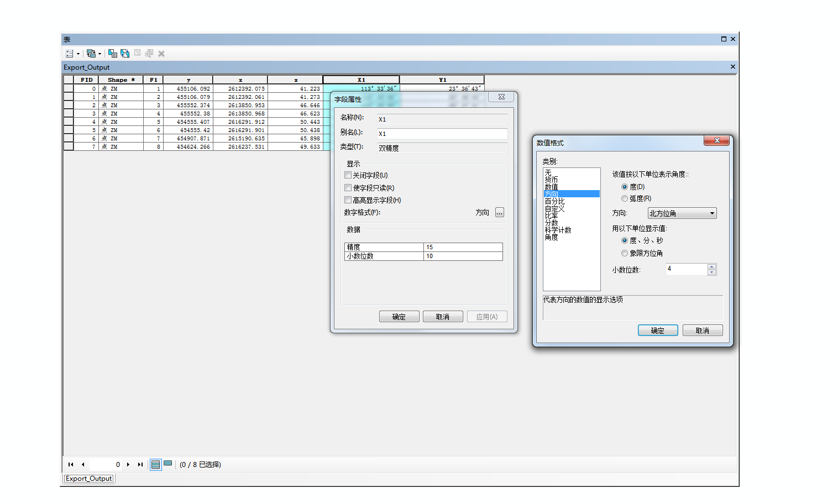Click the alias field containing X1
Viewport: 838px width, 504px height.
point(442,134)
